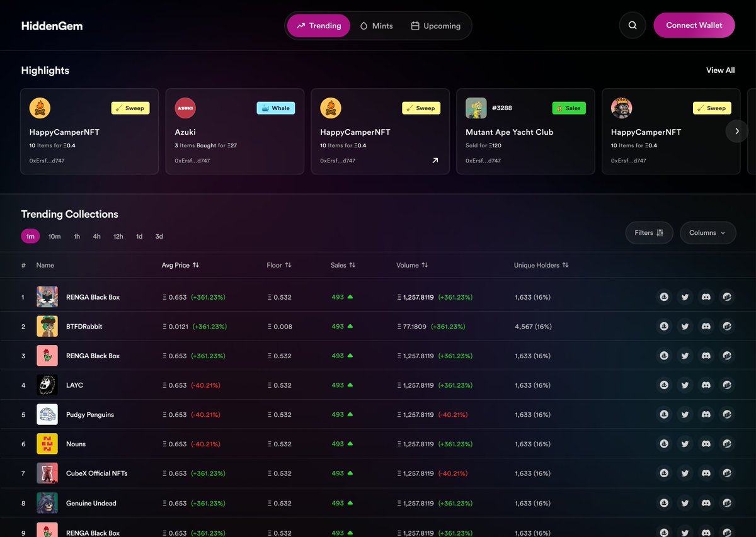Screen dimensions: 756x537
Task: Go to HiddenGem home logo
Action: click(52, 26)
